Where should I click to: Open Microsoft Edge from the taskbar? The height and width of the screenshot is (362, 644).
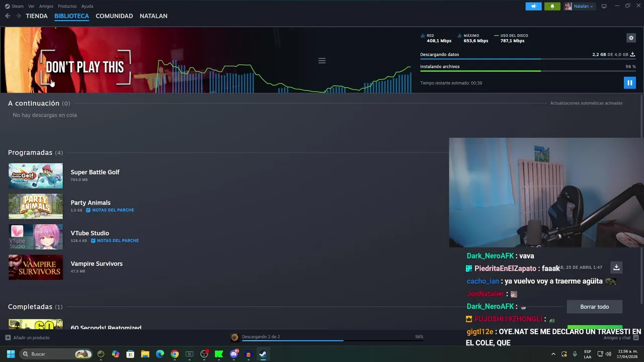(160, 354)
